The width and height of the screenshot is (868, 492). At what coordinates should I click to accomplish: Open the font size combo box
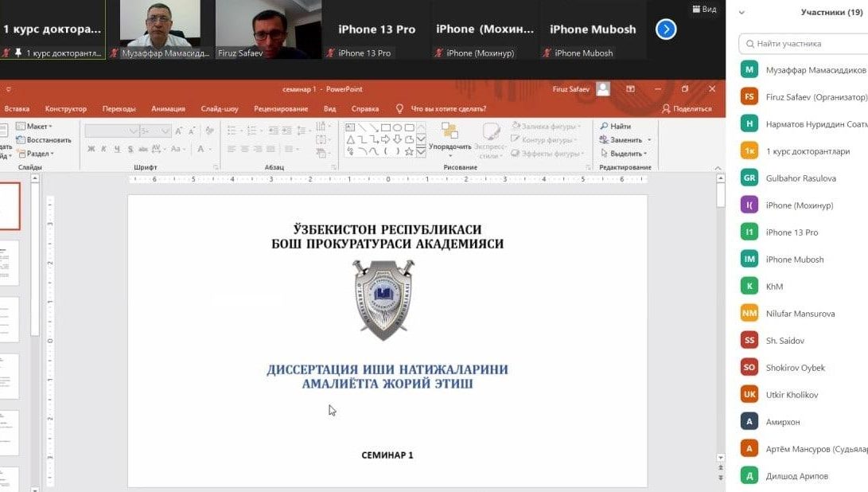[x=154, y=131]
